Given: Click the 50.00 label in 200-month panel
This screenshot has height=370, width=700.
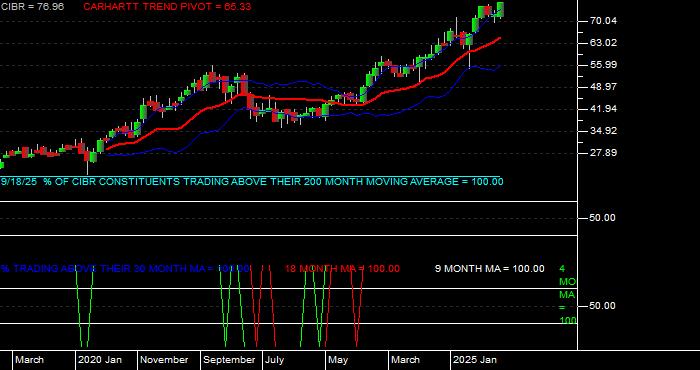Looking at the screenshot, I should 603,218.
